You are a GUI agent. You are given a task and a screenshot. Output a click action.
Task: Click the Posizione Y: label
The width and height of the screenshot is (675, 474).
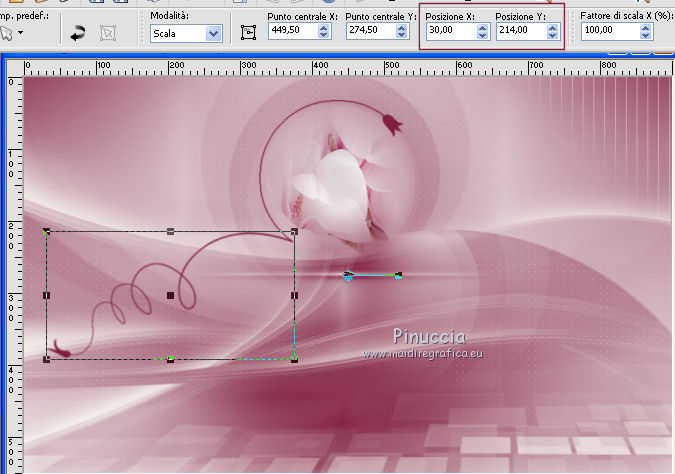point(520,16)
